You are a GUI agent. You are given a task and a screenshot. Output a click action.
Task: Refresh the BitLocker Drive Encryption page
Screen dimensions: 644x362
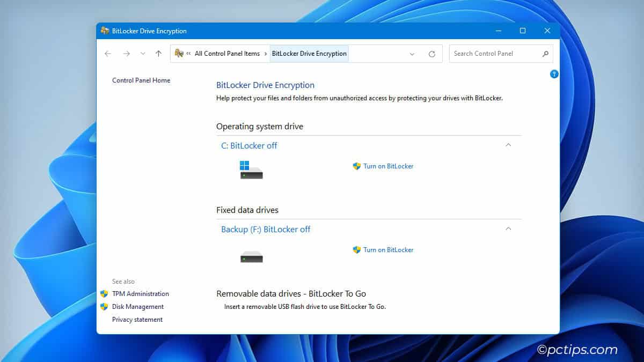pos(431,54)
